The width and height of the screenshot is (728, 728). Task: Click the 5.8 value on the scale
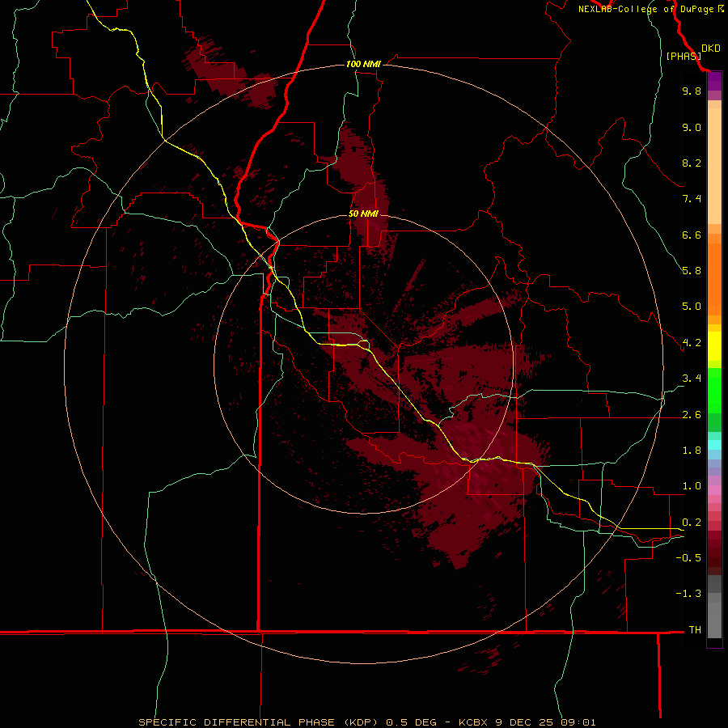point(692,271)
